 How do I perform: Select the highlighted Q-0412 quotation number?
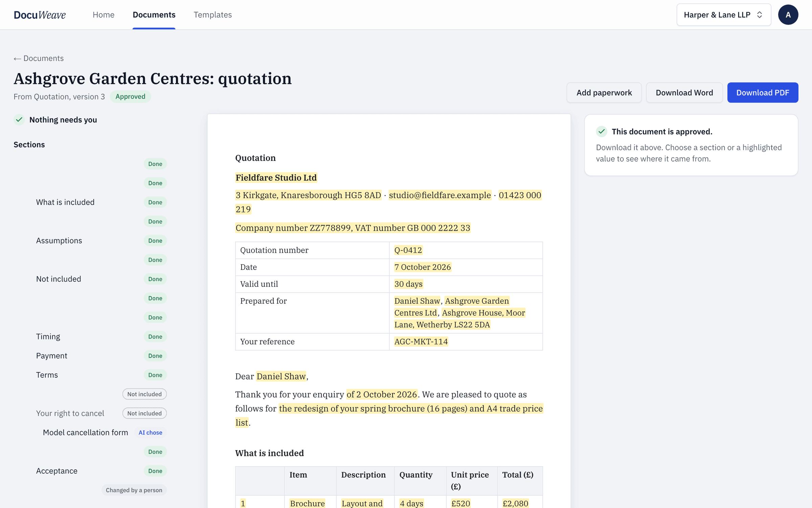coord(408,250)
